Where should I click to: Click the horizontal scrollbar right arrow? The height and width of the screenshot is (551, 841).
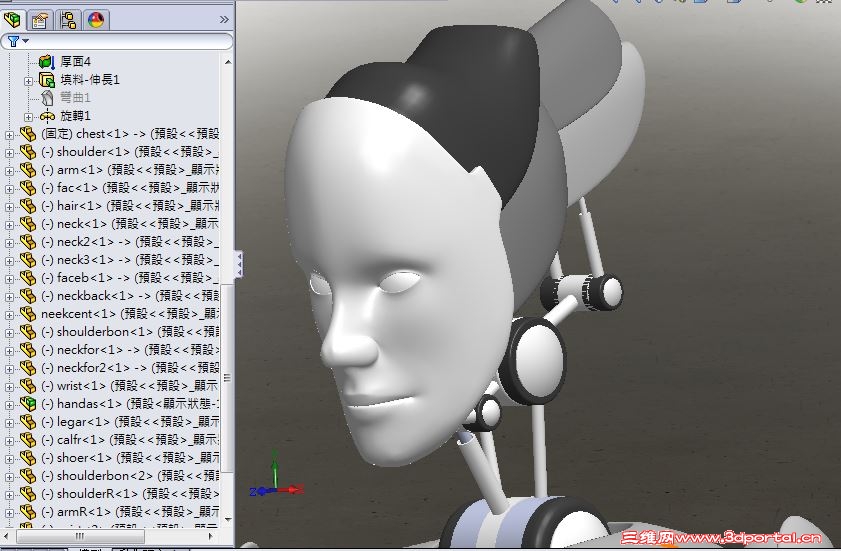tap(210, 536)
